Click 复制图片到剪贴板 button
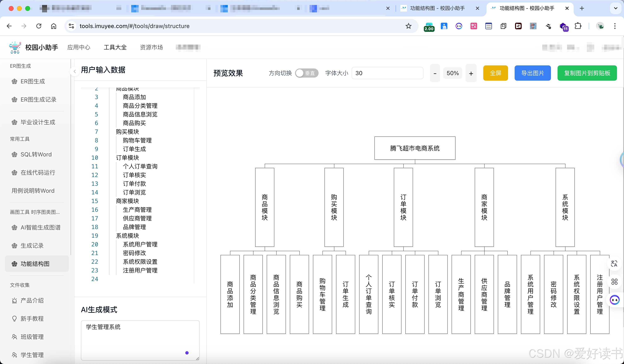This screenshot has height=364, width=624. point(587,73)
